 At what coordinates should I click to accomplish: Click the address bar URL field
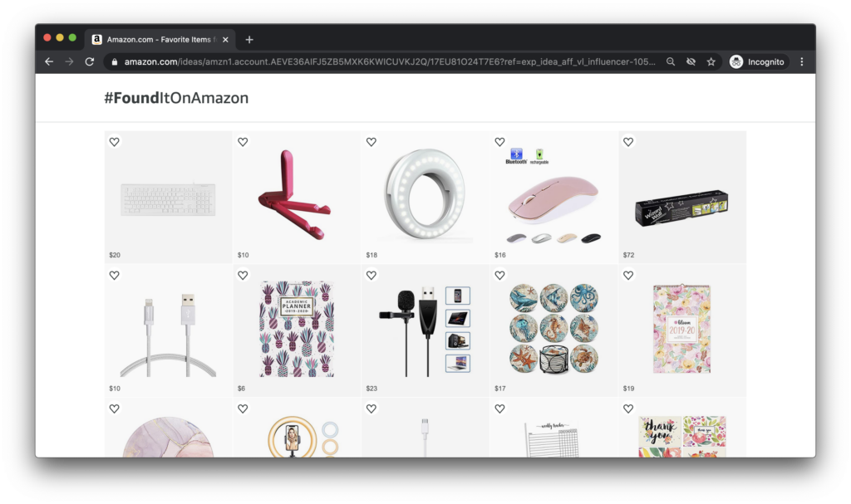(389, 61)
